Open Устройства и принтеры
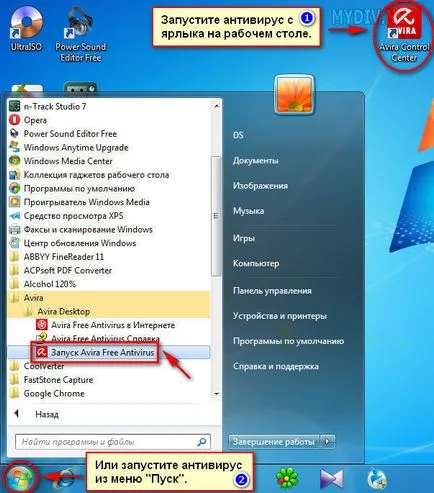The height and width of the screenshot is (493, 434). point(280,316)
